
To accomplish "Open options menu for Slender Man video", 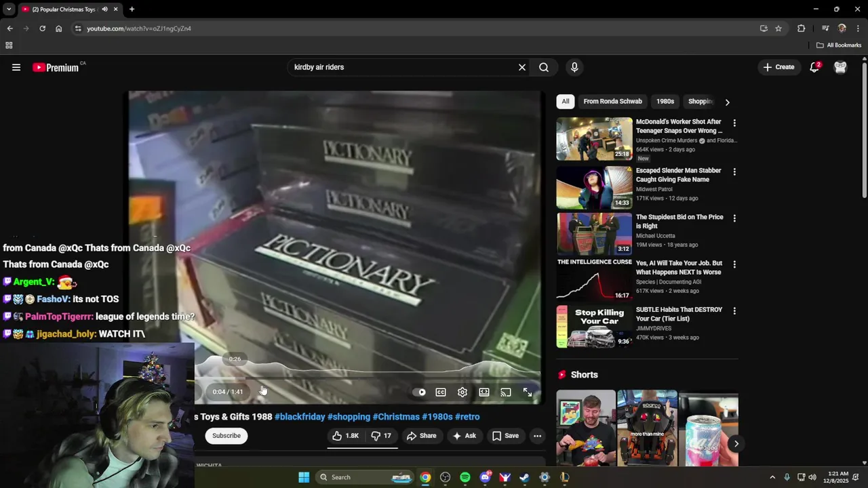I will coord(734,172).
